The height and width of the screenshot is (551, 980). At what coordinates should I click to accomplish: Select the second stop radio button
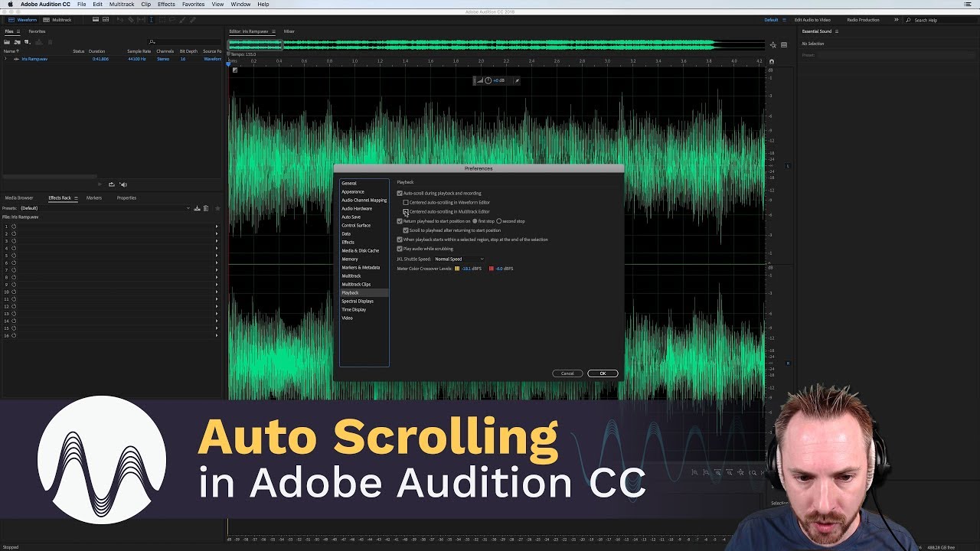(499, 221)
